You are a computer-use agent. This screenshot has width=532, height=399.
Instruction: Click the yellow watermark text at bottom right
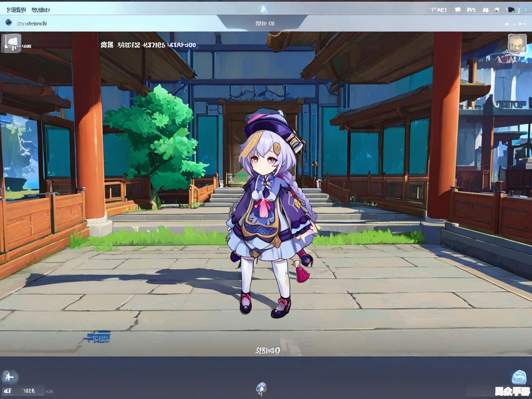(x=512, y=391)
